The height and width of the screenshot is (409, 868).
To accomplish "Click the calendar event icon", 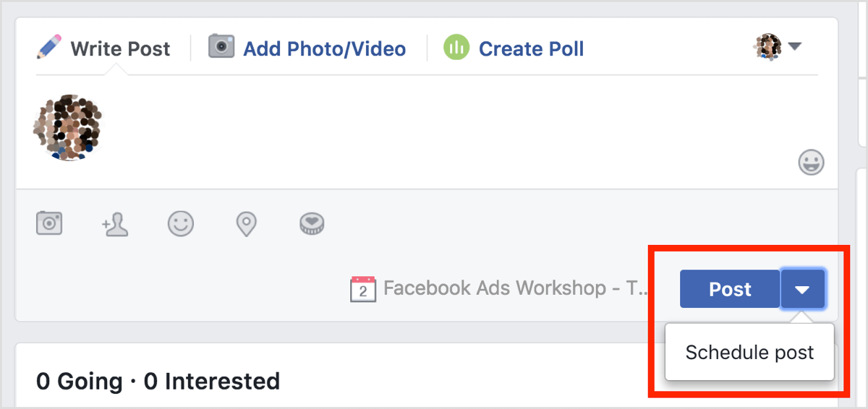I will tap(363, 289).
